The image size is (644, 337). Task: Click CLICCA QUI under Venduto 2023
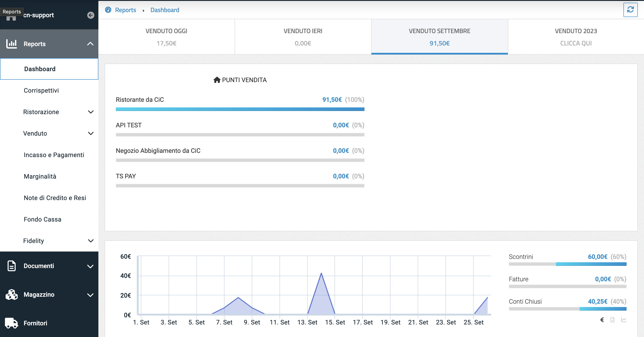click(x=576, y=43)
